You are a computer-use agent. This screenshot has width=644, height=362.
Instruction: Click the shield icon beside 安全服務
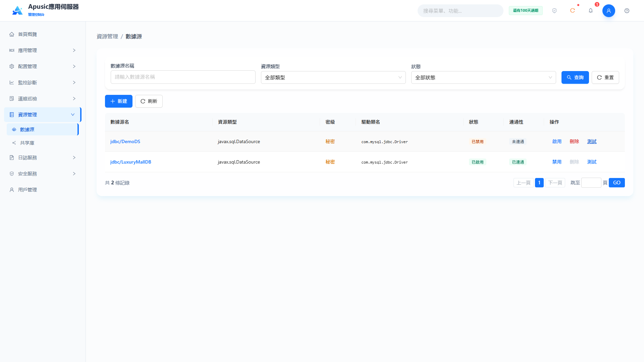[x=12, y=174]
